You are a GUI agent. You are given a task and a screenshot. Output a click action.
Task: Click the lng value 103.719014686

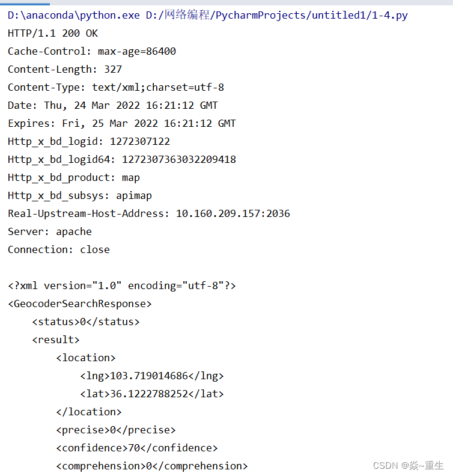click(x=149, y=376)
